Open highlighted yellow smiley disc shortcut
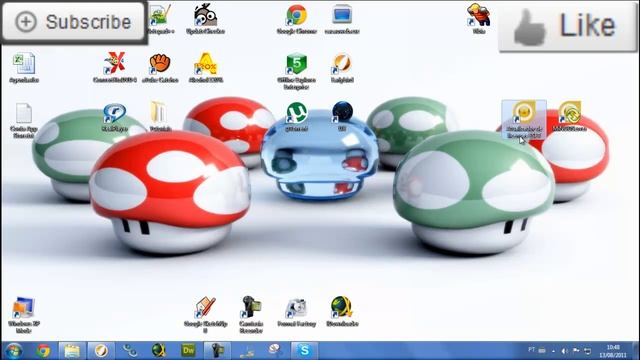This screenshot has height=360, width=640. [524, 120]
